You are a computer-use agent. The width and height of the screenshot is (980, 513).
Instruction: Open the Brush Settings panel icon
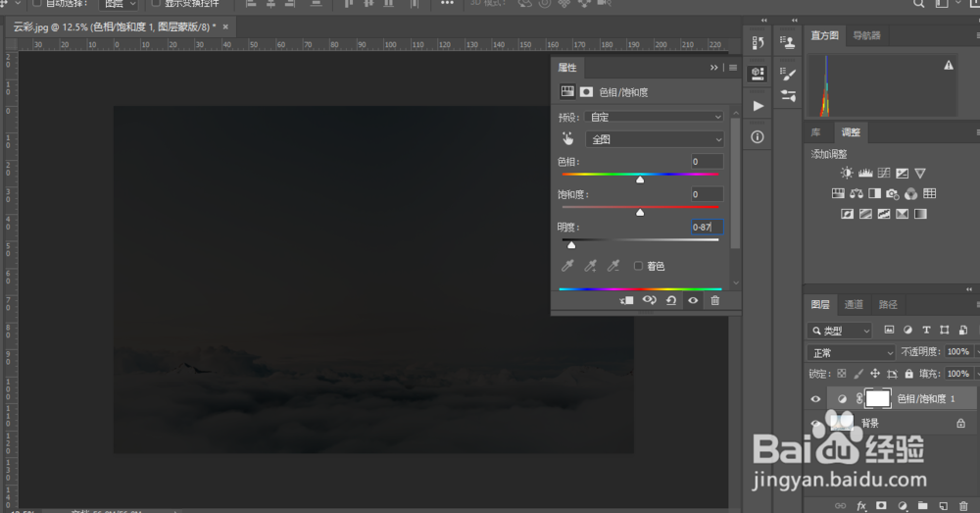788,74
